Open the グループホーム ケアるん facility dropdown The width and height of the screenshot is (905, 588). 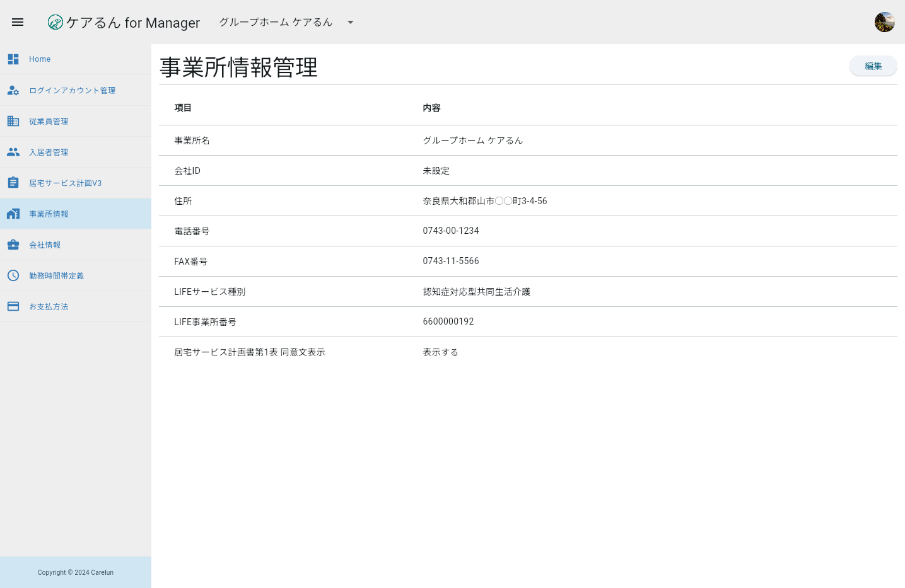(275, 22)
